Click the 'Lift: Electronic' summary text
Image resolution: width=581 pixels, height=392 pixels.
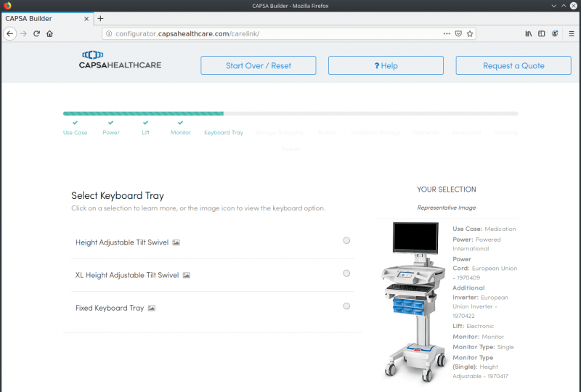(474, 326)
